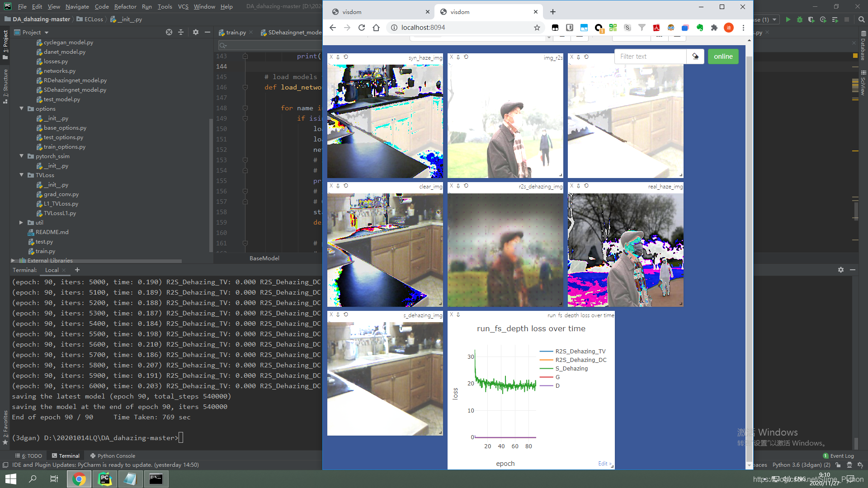Toggle the Structure tool window
The height and width of the screenshot is (488, 868).
pyautogui.click(x=5, y=86)
